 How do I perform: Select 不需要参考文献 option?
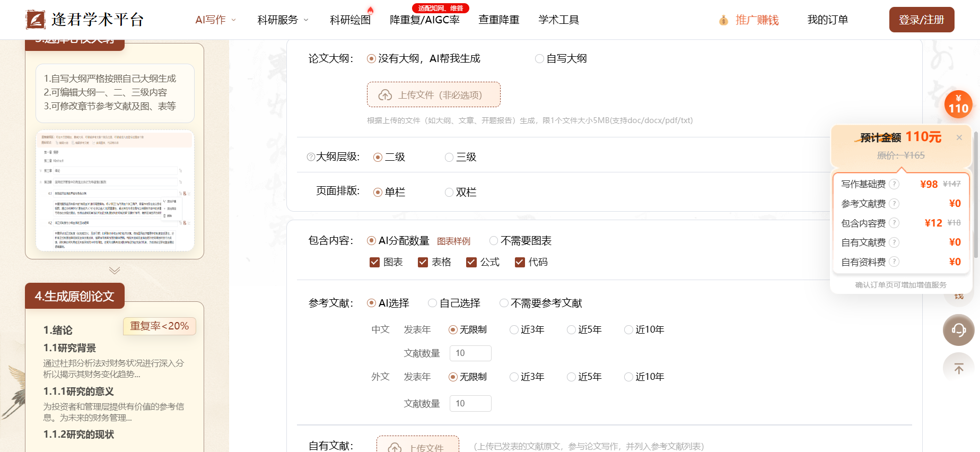pos(541,303)
